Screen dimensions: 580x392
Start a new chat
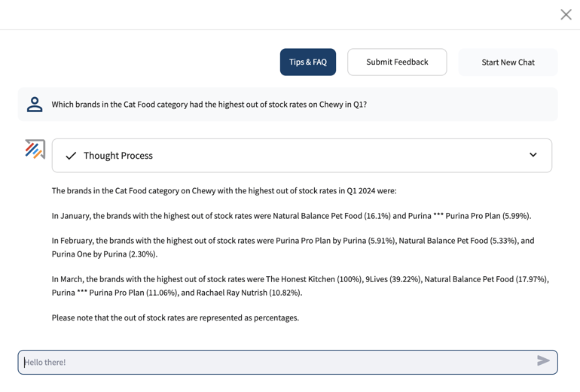point(508,62)
